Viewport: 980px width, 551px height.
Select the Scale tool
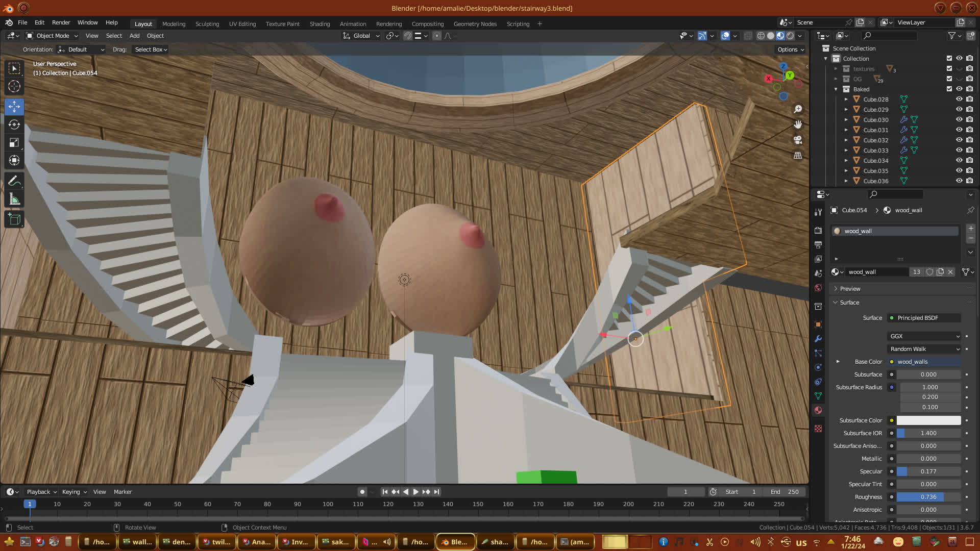click(x=14, y=142)
